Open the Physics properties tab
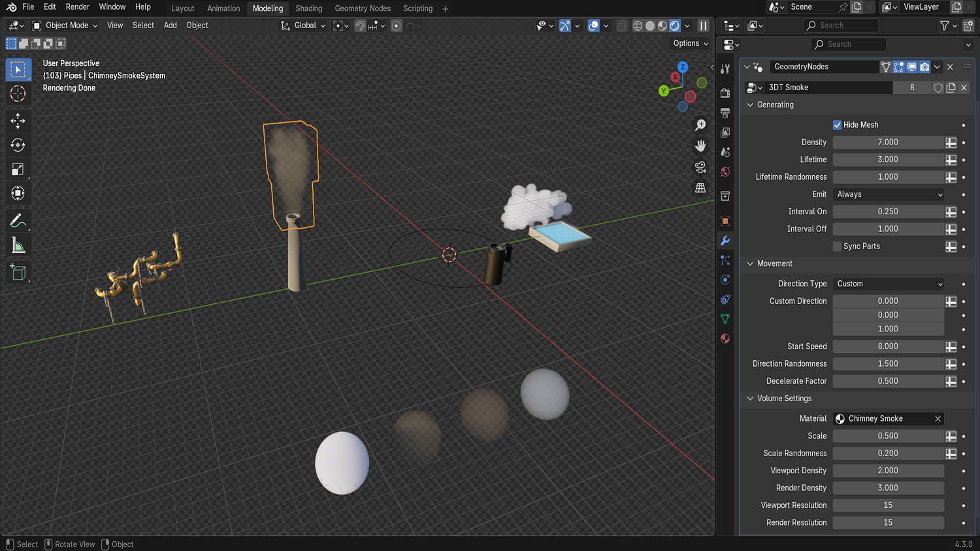 [725, 280]
